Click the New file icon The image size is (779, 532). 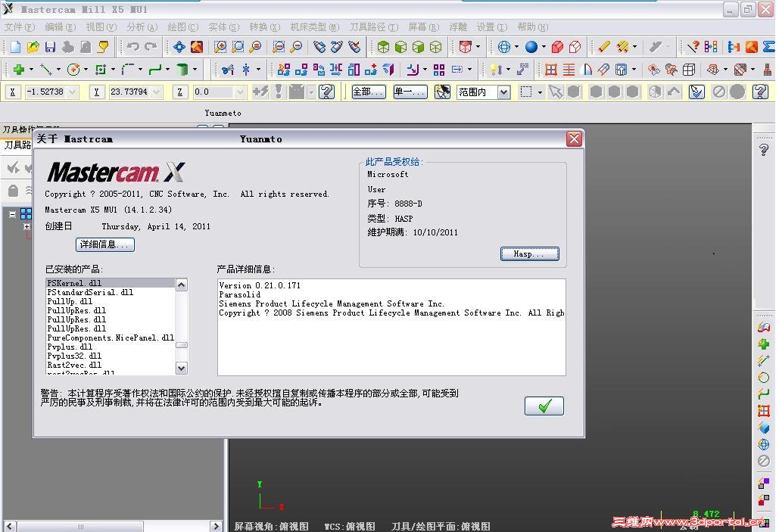pos(15,47)
